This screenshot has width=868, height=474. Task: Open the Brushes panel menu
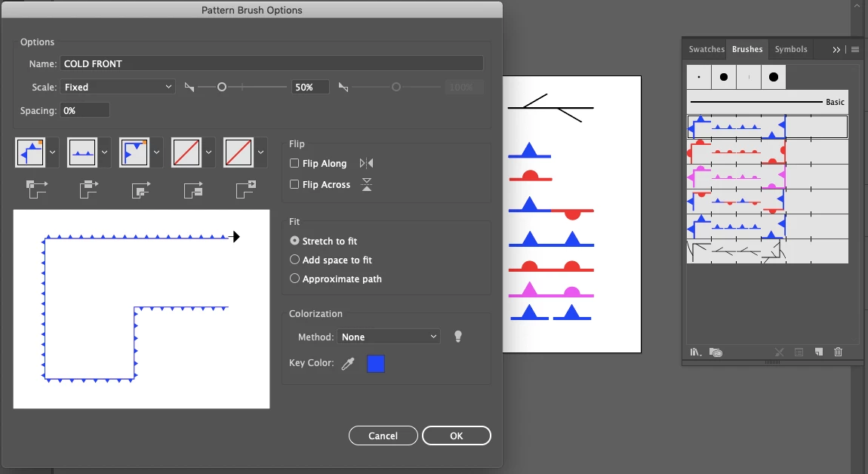[x=854, y=50]
